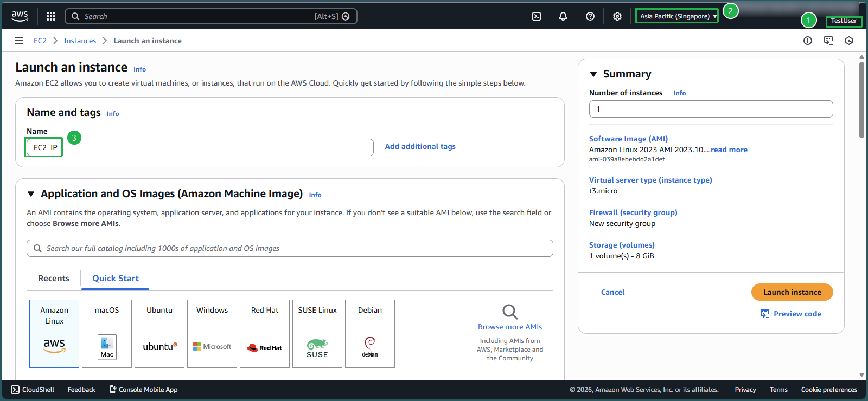868x401 pixels.
Task: Click the t3.micro instance type text
Action: click(x=603, y=191)
